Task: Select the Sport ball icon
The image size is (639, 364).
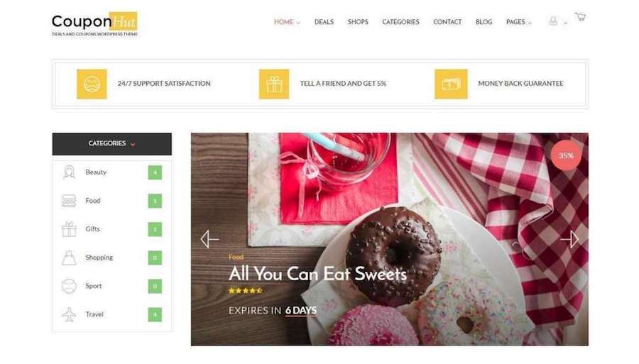Action: tap(69, 286)
